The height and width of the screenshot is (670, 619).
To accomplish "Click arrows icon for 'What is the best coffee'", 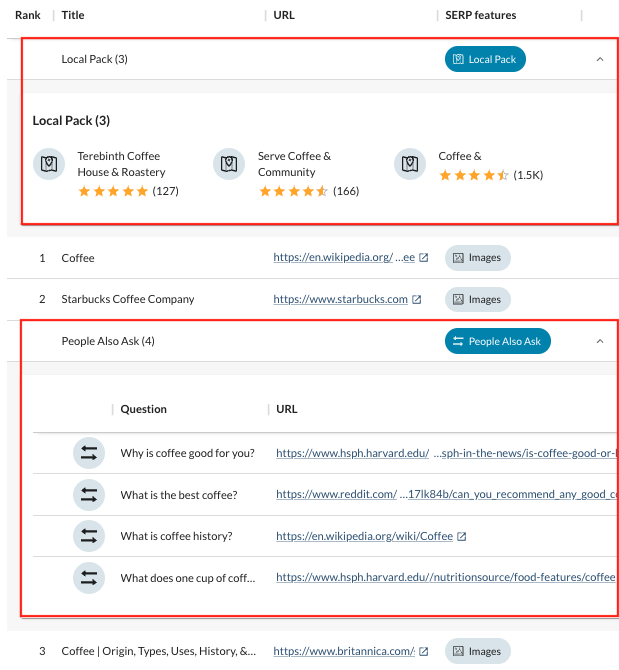I will [x=89, y=494].
